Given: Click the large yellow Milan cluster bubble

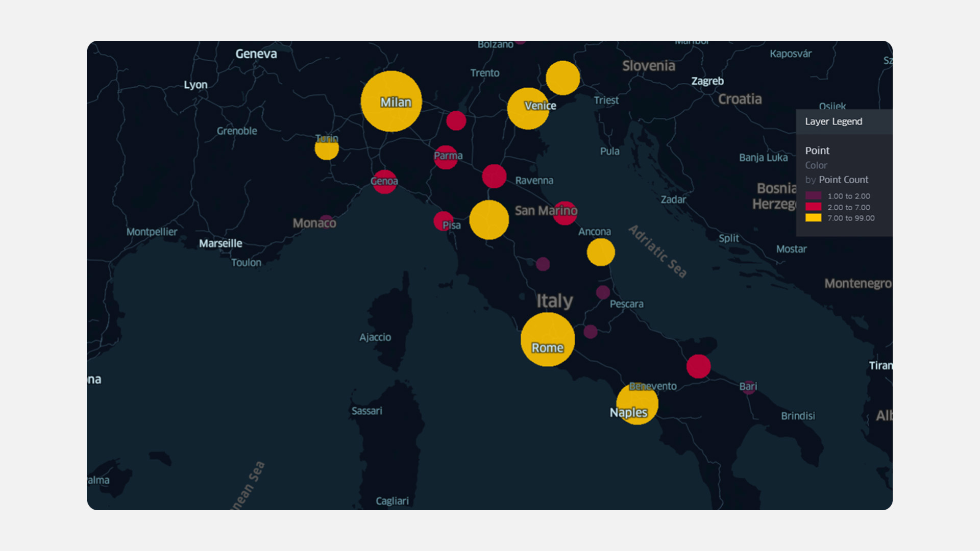Looking at the screenshot, I should pos(392,102).
